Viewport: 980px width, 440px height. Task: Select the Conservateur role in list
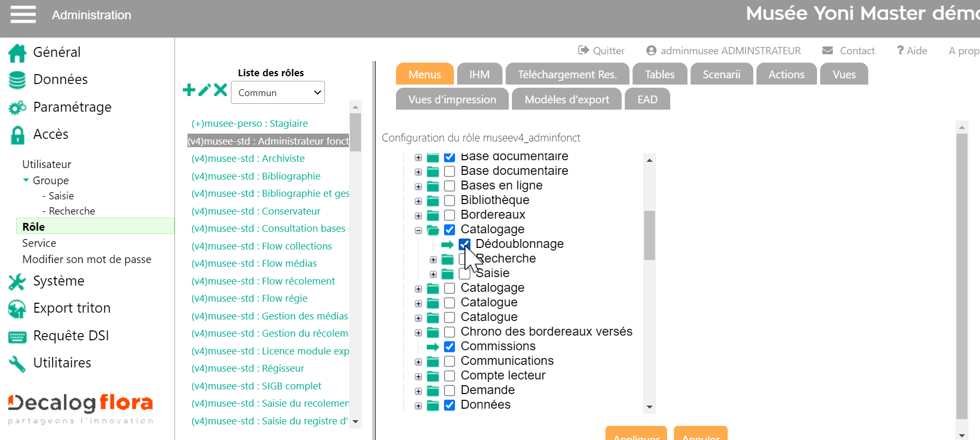pos(291,211)
